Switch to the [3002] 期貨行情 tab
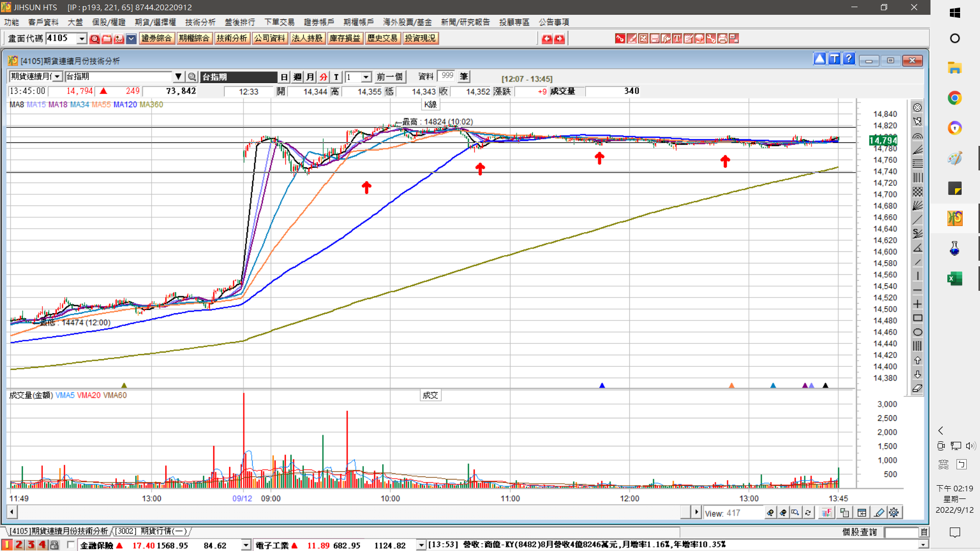Viewport: 980px width, 551px height. 151,531
